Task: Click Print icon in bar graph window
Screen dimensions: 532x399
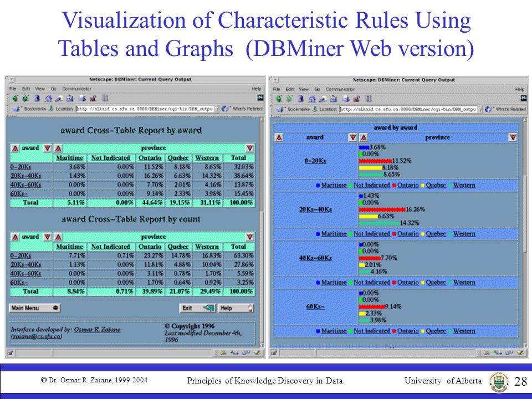Action: click(x=346, y=99)
